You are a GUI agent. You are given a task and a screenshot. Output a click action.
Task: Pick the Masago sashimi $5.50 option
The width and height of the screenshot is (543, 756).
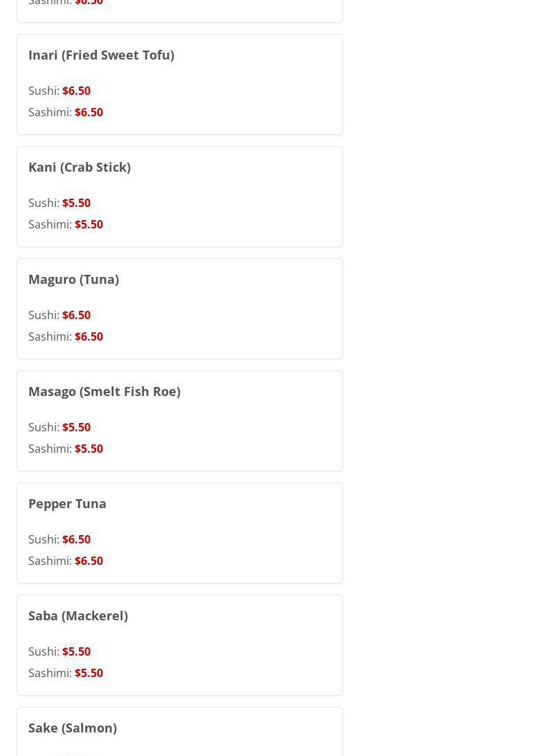coord(89,449)
